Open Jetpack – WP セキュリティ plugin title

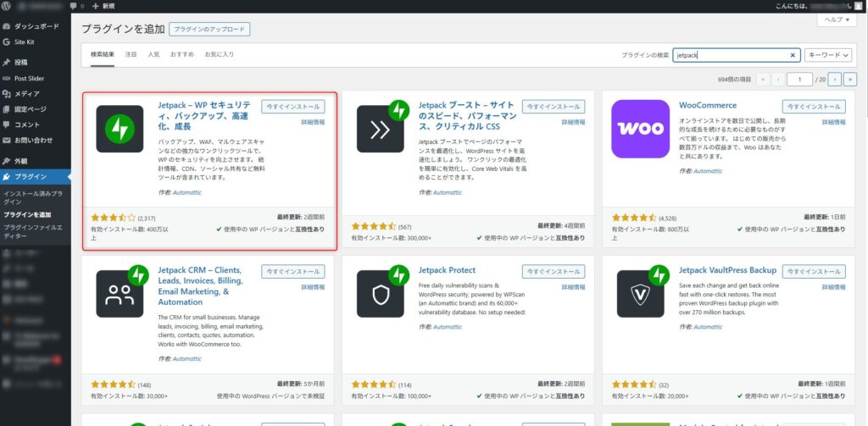[x=204, y=116]
